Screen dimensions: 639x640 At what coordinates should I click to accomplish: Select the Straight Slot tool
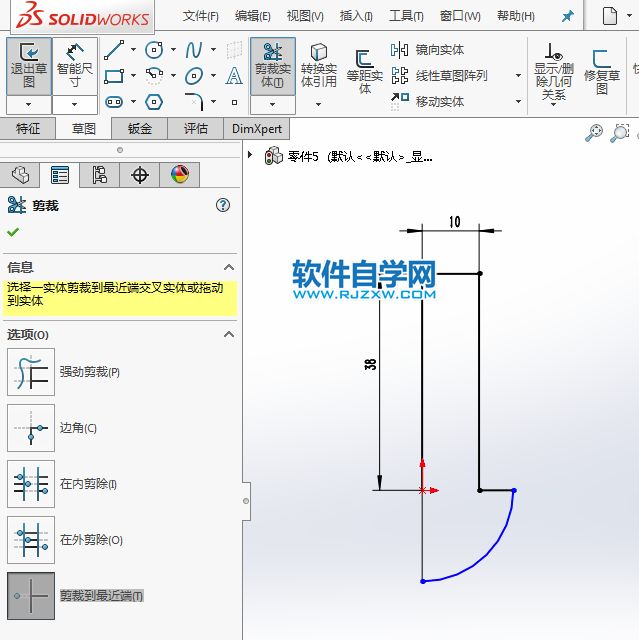(x=114, y=102)
